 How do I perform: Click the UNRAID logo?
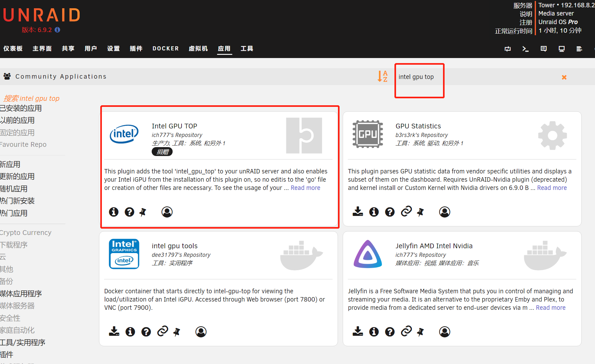click(x=42, y=15)
